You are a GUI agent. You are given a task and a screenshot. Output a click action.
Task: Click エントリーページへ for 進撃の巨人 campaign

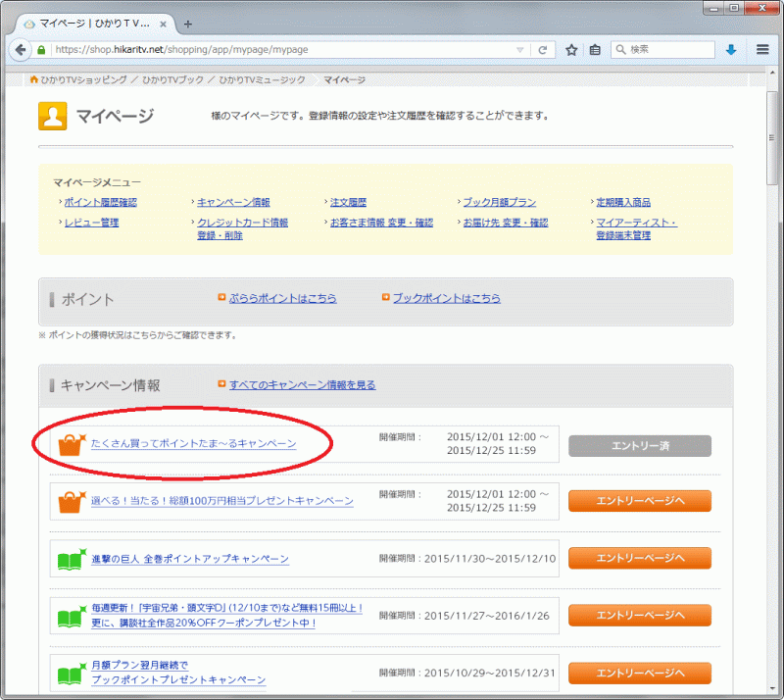point(640,558)
